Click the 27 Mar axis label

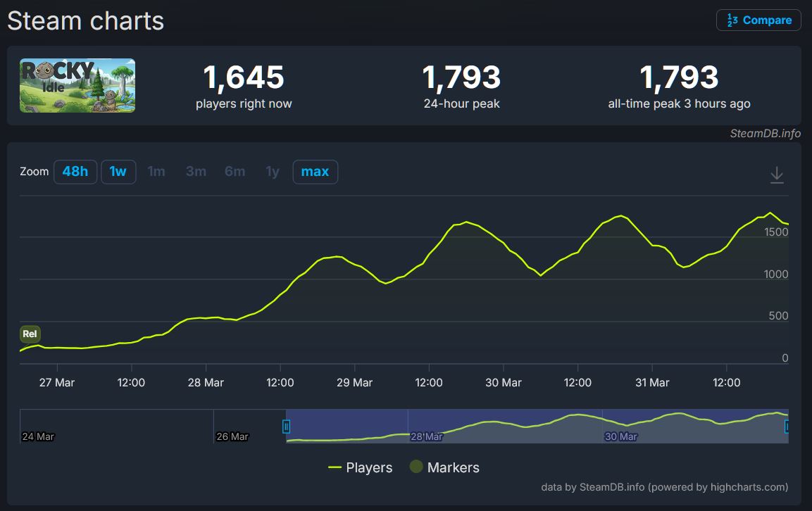click(57, 383)
